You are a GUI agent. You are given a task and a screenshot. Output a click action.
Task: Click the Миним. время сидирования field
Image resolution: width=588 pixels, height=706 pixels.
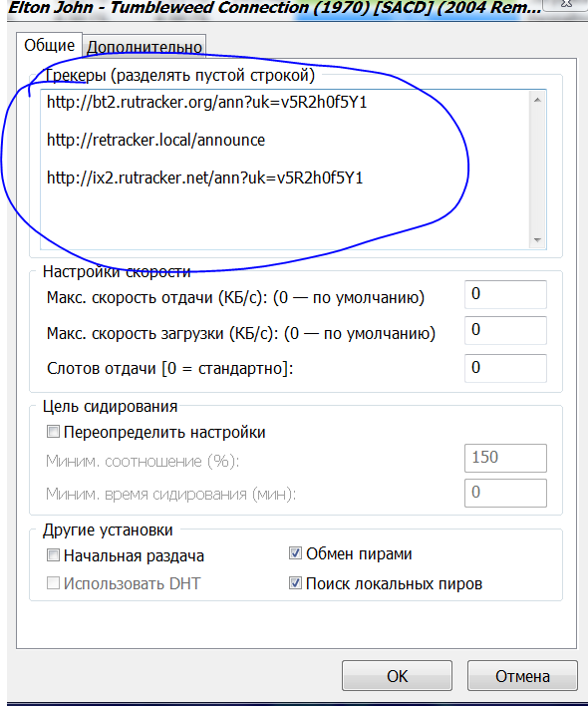[x=505, y=493]
